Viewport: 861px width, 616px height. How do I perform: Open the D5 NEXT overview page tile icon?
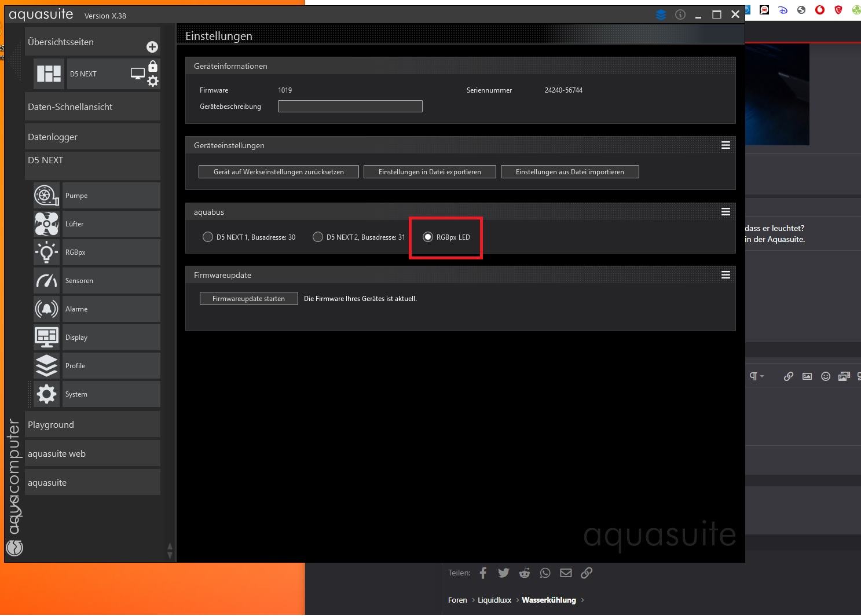pyautogui.click(x=49, y=74)
